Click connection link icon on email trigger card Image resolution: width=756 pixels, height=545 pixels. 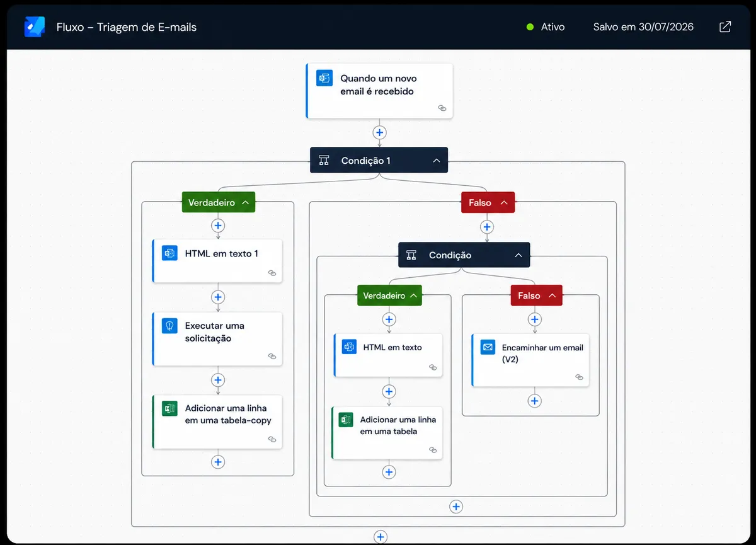[442, 108]
